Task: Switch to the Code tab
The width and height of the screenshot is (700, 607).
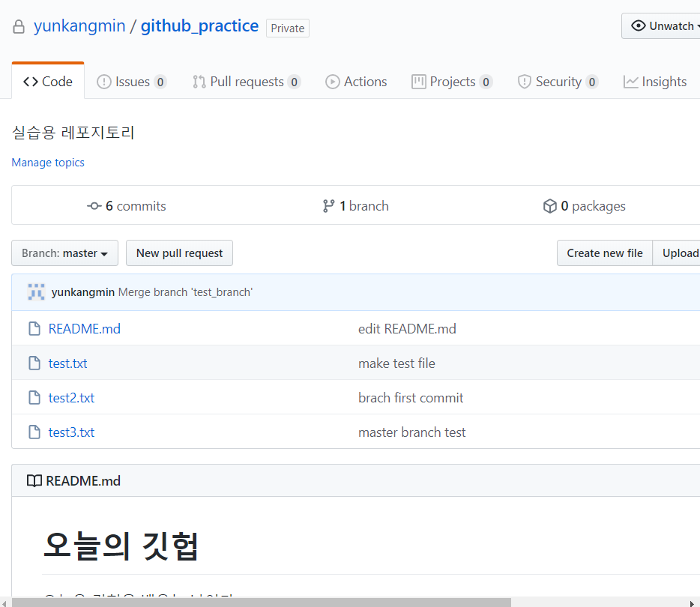Action: pyautogui.click(x=48, y=82)
